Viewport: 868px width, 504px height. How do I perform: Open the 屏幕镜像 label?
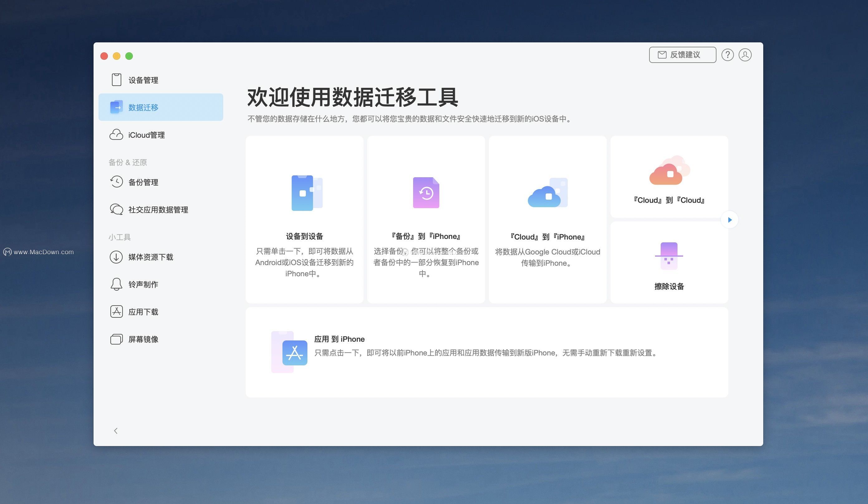tap(143, 339)
